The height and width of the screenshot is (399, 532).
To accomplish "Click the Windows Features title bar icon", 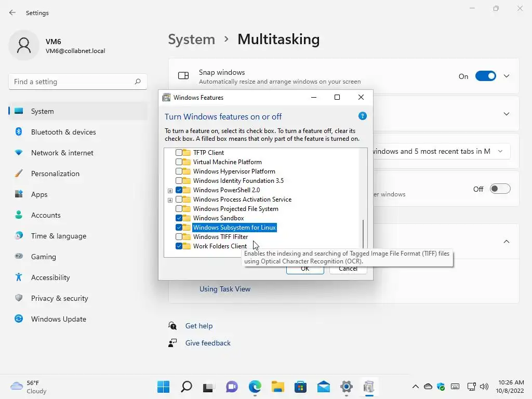I will 167,97.
